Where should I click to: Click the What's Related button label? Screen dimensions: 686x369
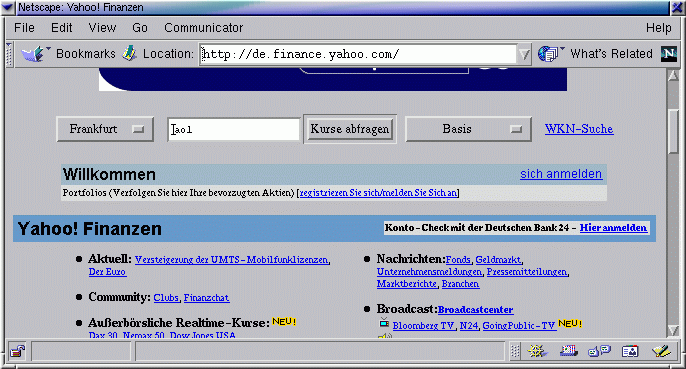point(611,54)
